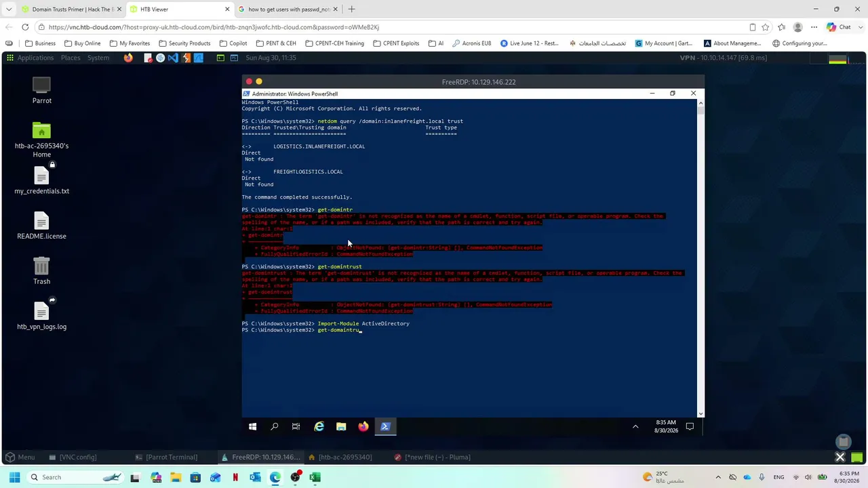Viewport: 868px width, 488px height.
Task: Open the CPENT-CEH Training bookmarks folder
Action: (334, 43)
